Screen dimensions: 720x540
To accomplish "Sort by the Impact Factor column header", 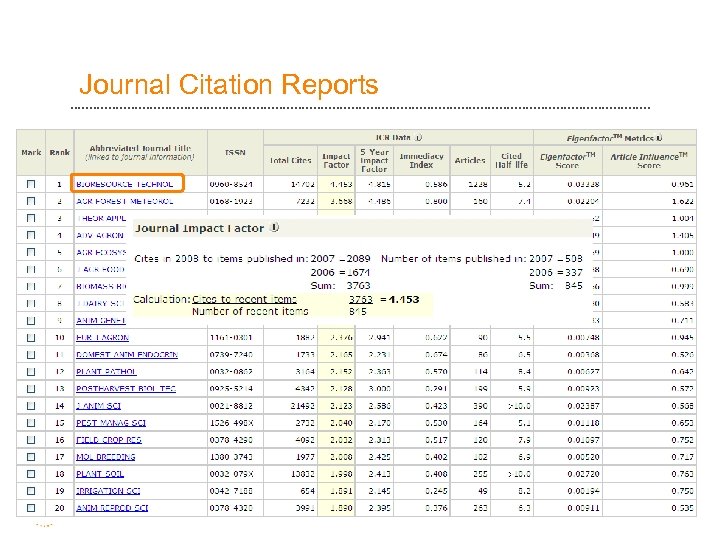I will (336, 160).
